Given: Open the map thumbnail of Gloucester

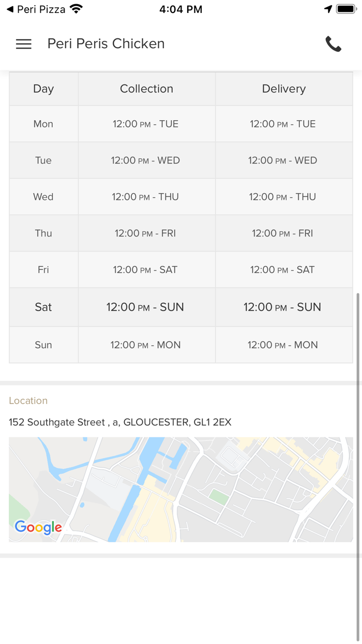Looking at the screenshot, I should point(181,489).
